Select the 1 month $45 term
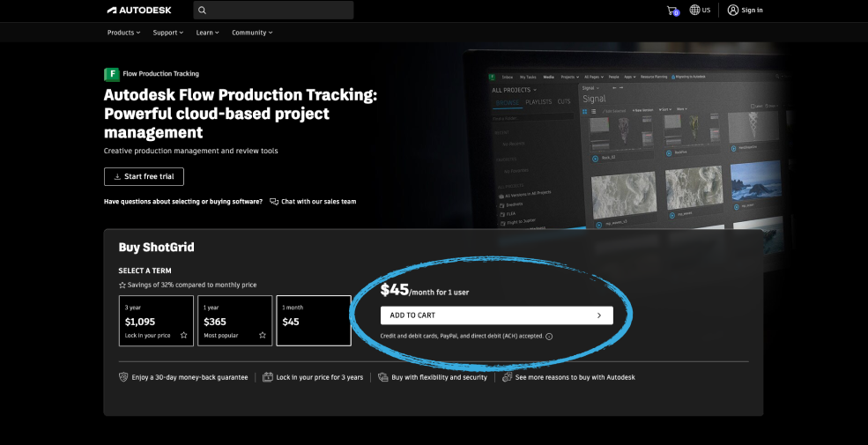 tap(314, 321)
